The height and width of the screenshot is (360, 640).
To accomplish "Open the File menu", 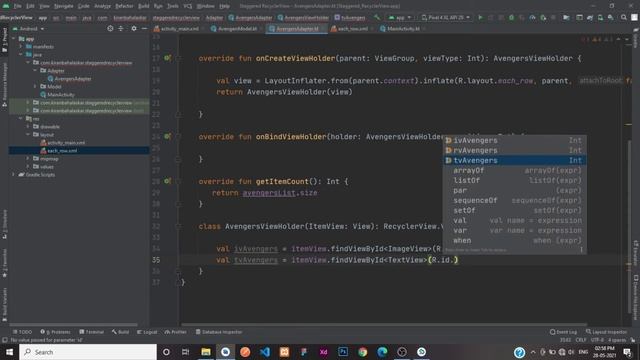I will 18,6.
